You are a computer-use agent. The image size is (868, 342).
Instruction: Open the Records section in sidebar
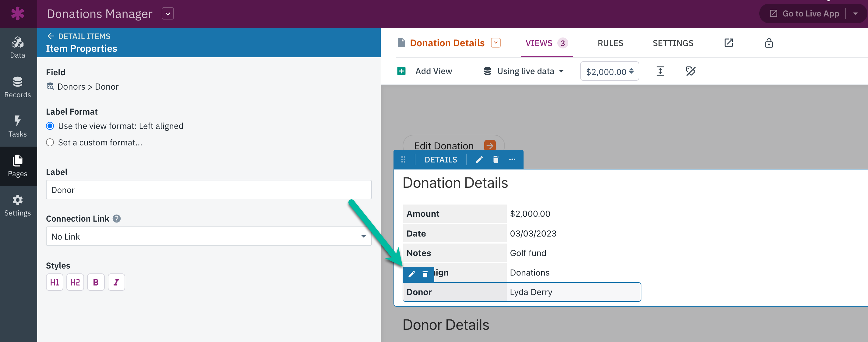click(18, 87)
